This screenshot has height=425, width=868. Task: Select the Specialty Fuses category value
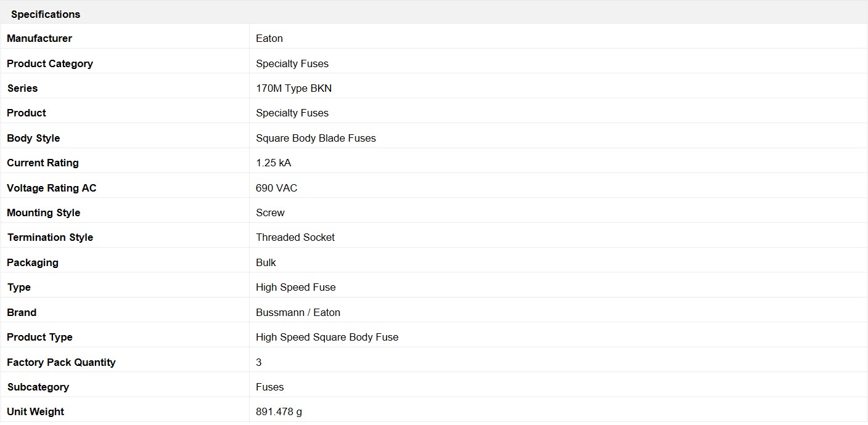(x=292, y=63)
